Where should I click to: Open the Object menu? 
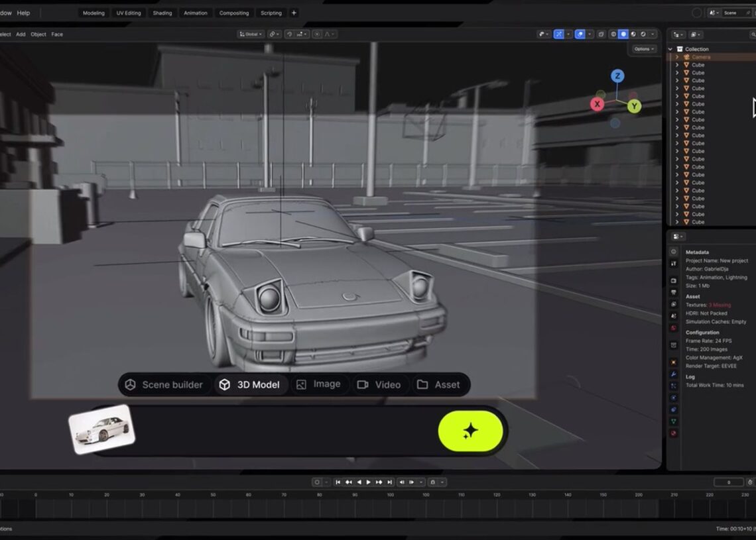[38, 34]
